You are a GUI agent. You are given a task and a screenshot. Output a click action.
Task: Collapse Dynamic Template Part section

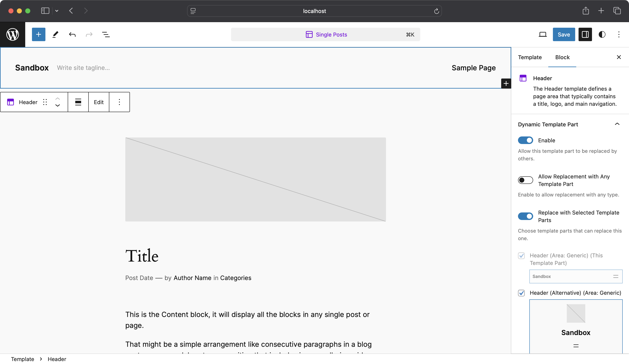coord(617,124)
